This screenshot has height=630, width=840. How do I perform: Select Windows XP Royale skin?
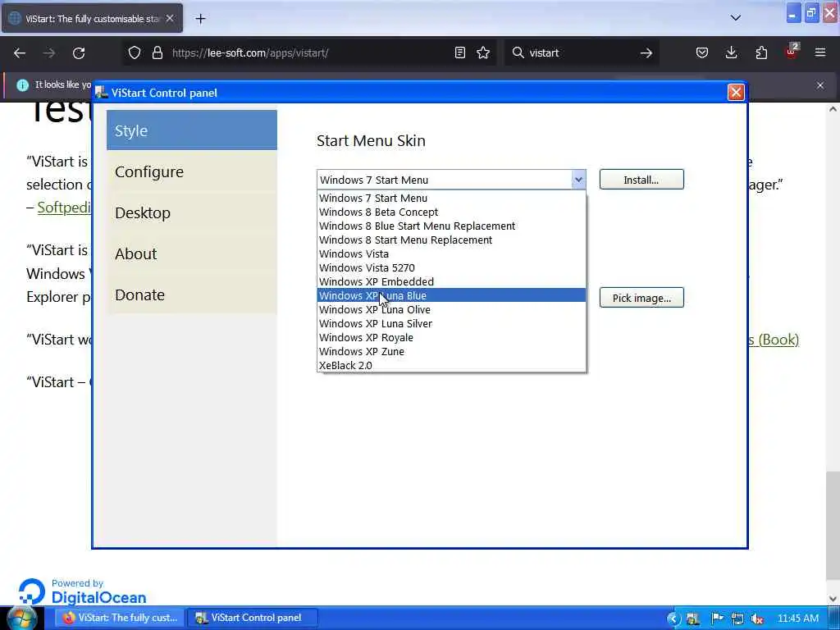(451, 337)
